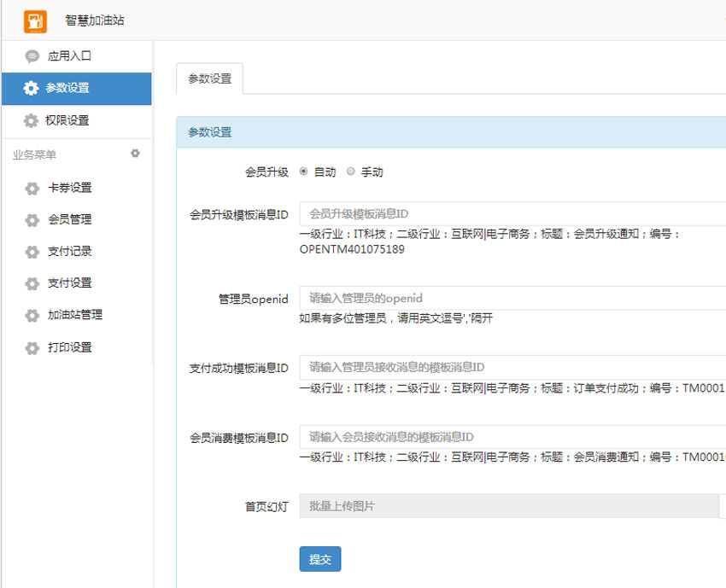Select the 手动 radio button for 会员升级
Image resolution: width=726 pixels, height=588 pixels.
(350, 172)
